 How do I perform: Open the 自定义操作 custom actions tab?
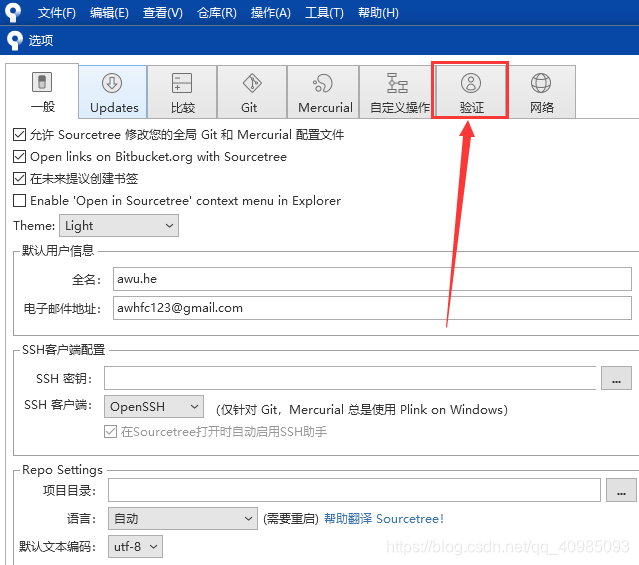coord(396,92)
